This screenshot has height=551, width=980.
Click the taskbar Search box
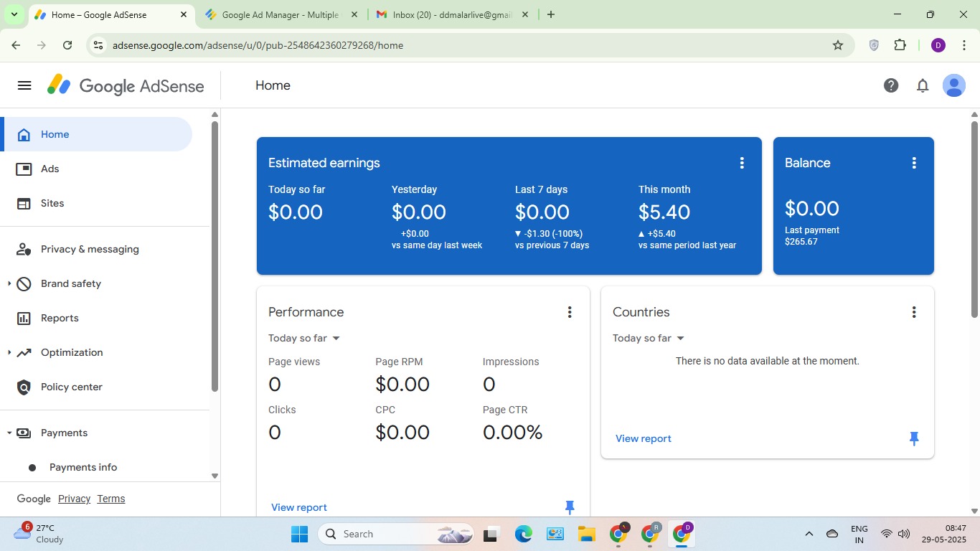point(397,534)
